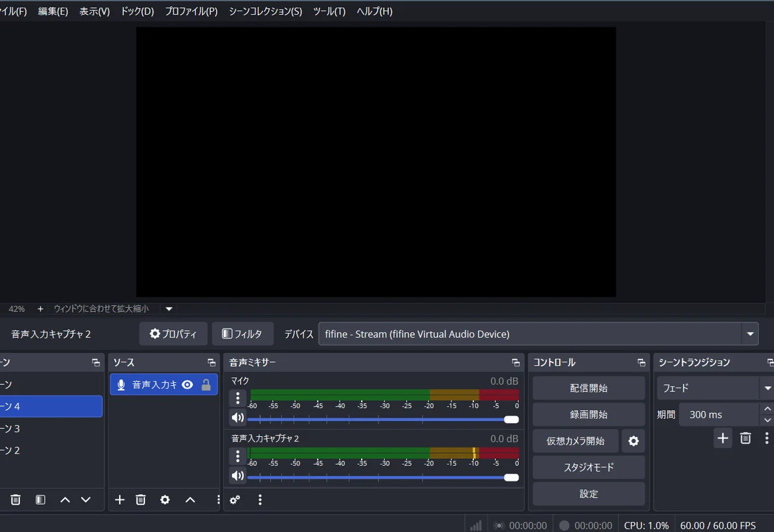Add a transition with plus icon

tap(723, 438)
